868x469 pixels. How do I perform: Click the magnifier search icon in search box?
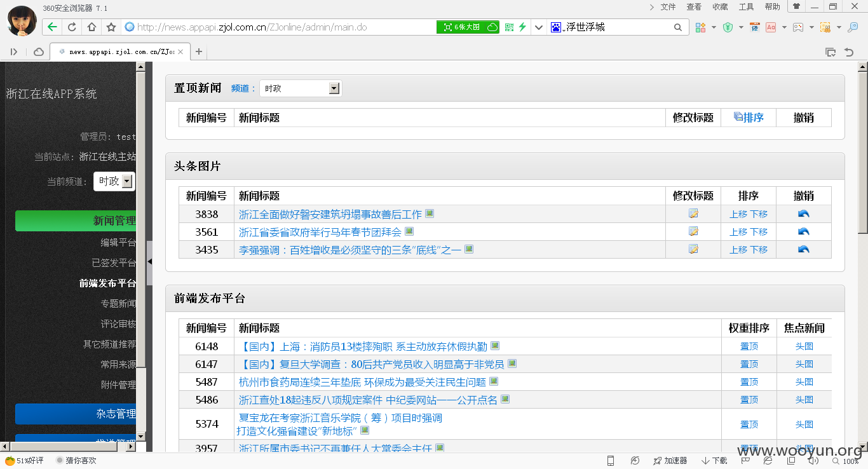tap(678, 27)
